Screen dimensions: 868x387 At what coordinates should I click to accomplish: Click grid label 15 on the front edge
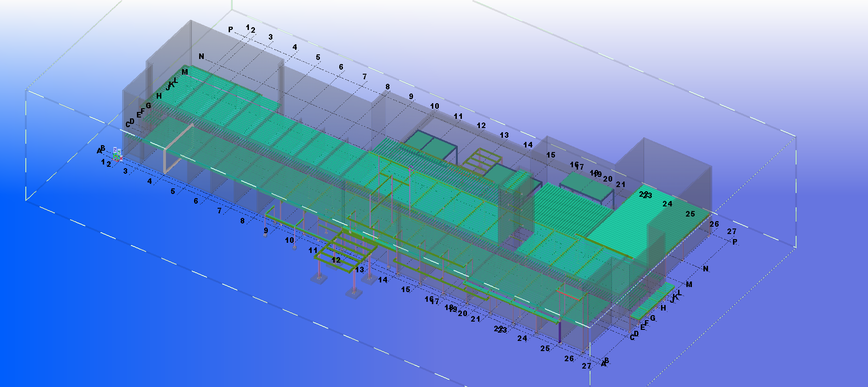click(x=405, y=289)
